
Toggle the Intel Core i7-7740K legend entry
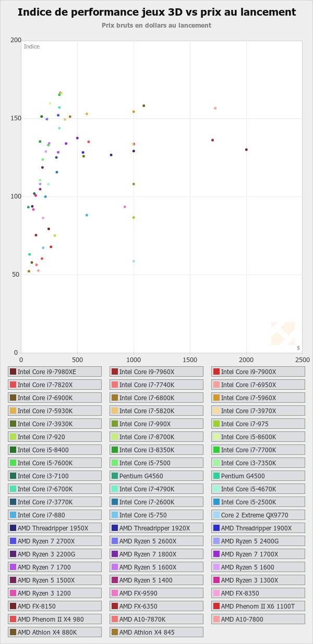point(156,385)
